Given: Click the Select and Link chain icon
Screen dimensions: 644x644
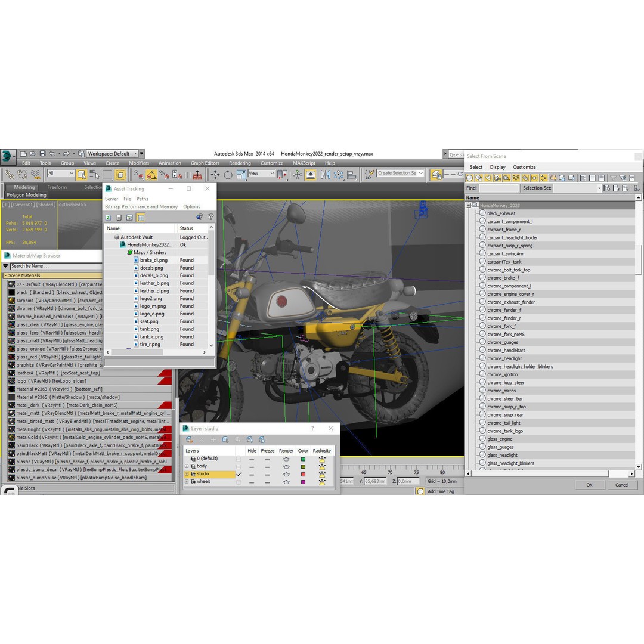Looking at the screenshot, I should (9, 175).
